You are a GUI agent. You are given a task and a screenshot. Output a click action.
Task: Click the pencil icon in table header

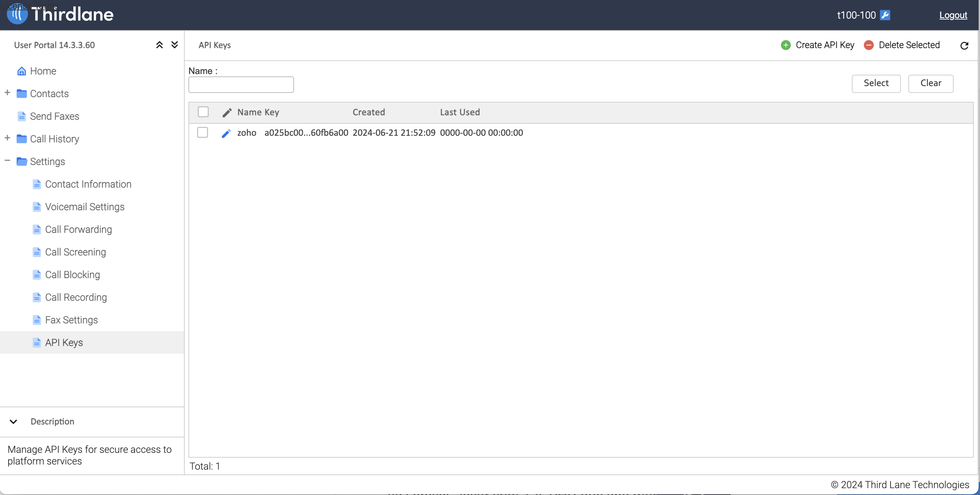227,113
